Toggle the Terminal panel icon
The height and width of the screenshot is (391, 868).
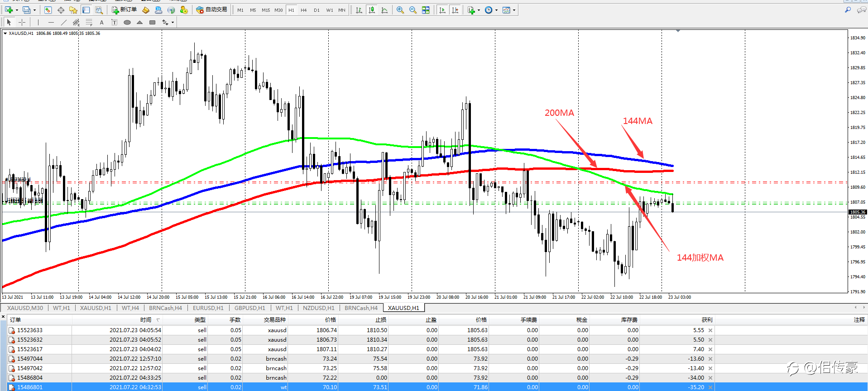[86, 10]
